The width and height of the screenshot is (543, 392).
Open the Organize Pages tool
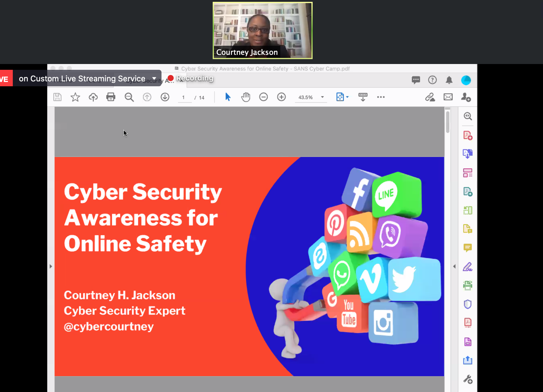click(468, 173)
